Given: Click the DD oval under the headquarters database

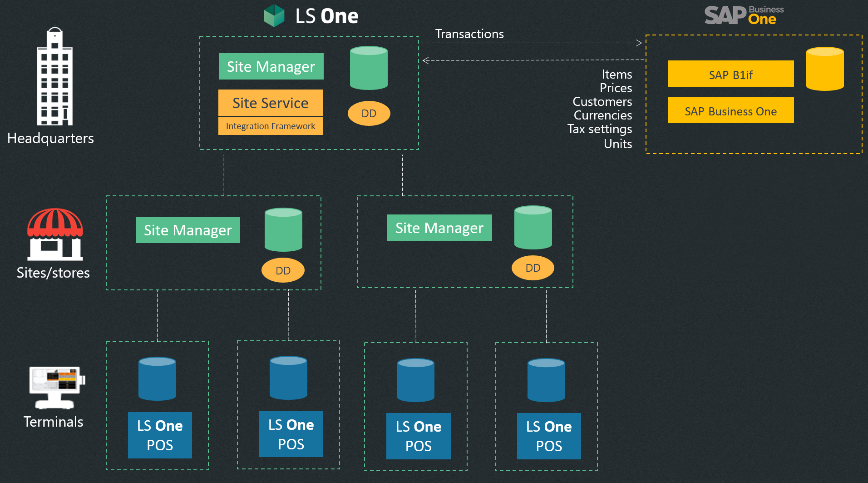Looking at the screenshot, I should (369, 113).
